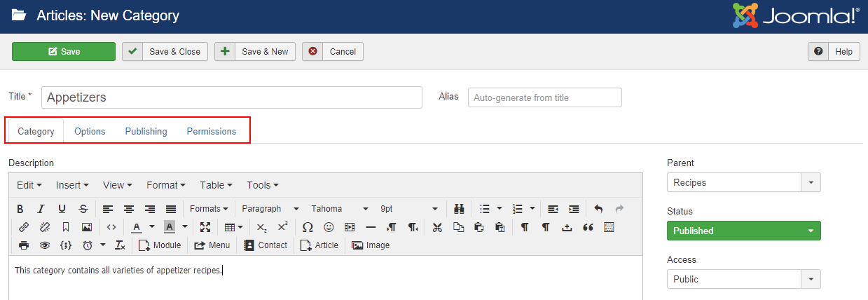This screenshot has width=868, height=300.
Task: Insert a blockquote
Action: 588,227
